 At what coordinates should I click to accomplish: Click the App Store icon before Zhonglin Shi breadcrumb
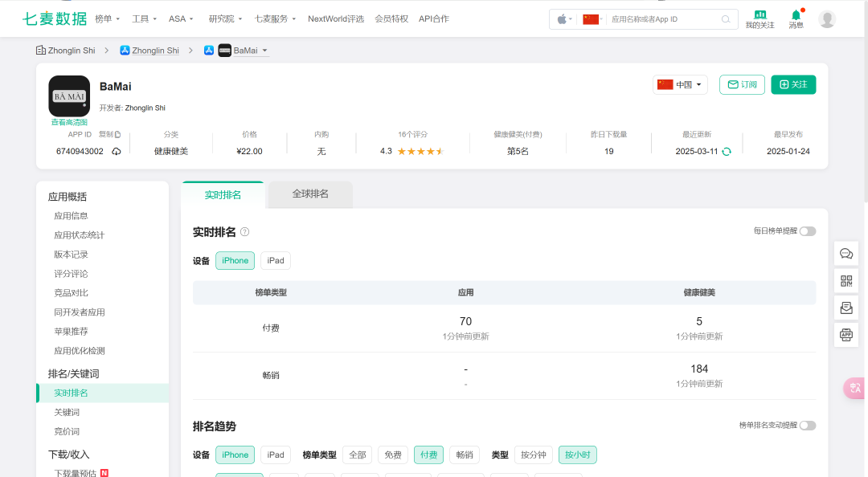click(125, 51)
